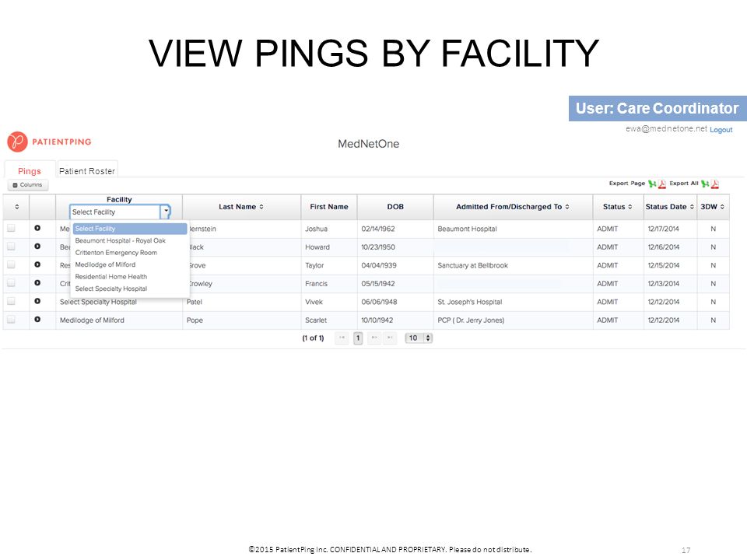
Task: Sort by 3DW column arrows
Action: 722,207
